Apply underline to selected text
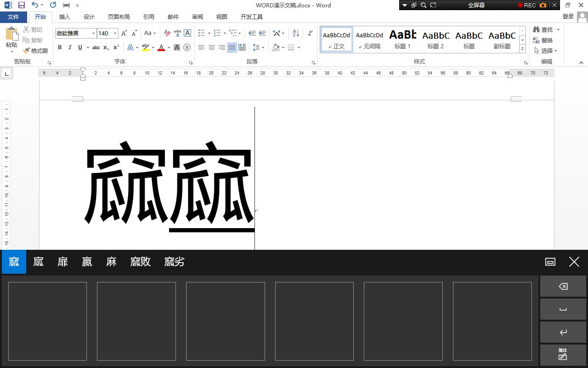This screenshot has width=588, height=368. pos(79,47)
